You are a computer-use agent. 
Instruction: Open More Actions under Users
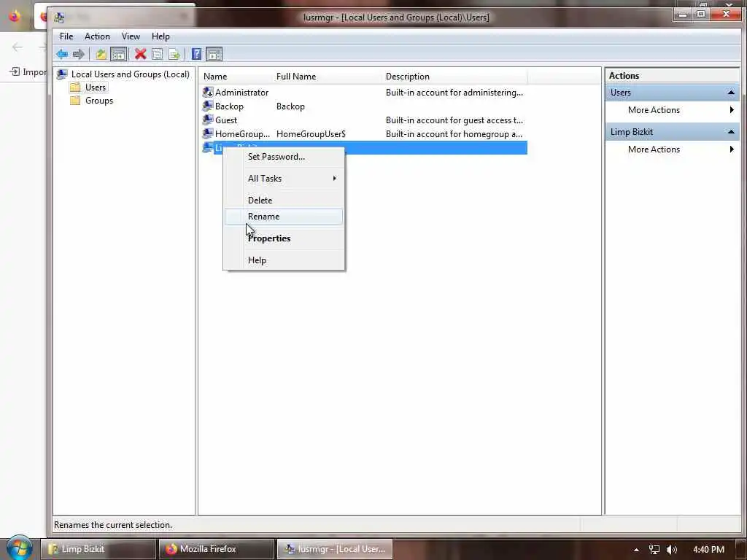point(672,110)
